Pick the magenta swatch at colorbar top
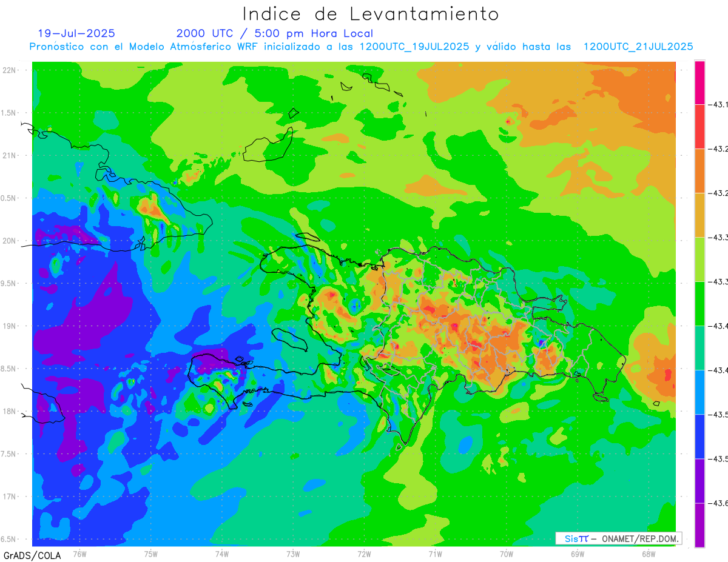 click(x=699, y=82)
